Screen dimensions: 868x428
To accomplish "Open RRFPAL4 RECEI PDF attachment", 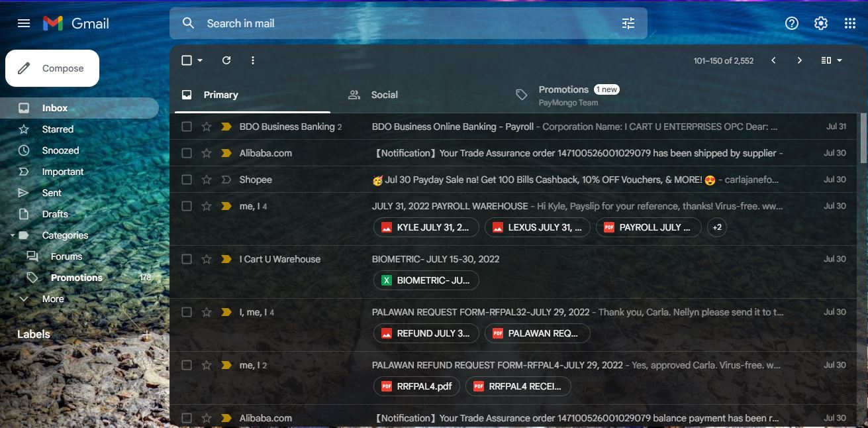I will [518, 386].
